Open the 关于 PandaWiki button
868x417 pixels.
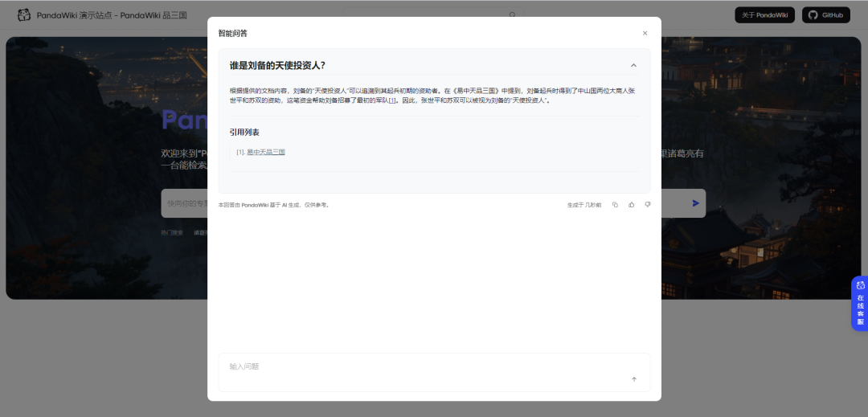tap(764, 14)
